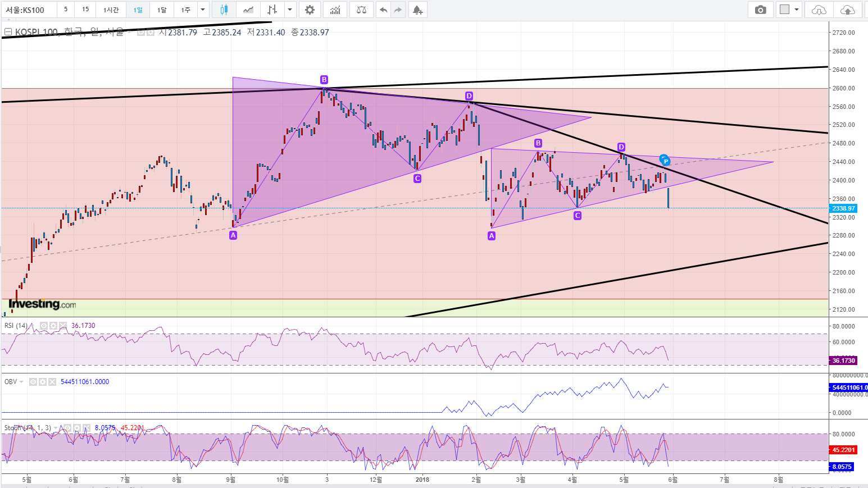Open KOSPI 100 series settings gear
Viewport: 868px width, 488px height.
(x=151, y=33)
